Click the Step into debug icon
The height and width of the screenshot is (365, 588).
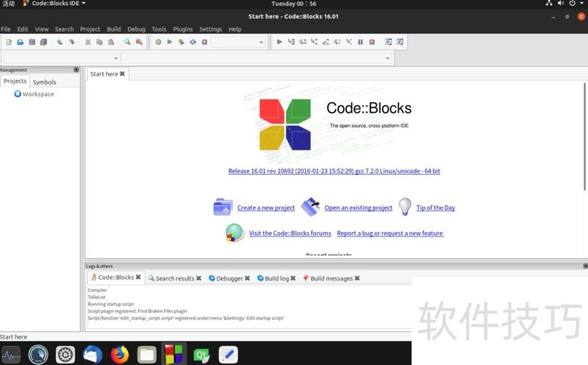[x=315, y=42]
